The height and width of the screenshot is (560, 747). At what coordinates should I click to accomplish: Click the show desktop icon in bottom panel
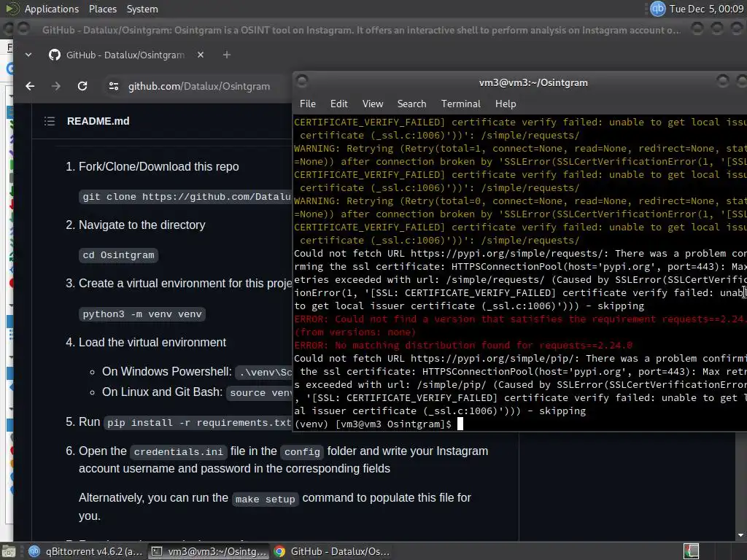click(9, 551)
